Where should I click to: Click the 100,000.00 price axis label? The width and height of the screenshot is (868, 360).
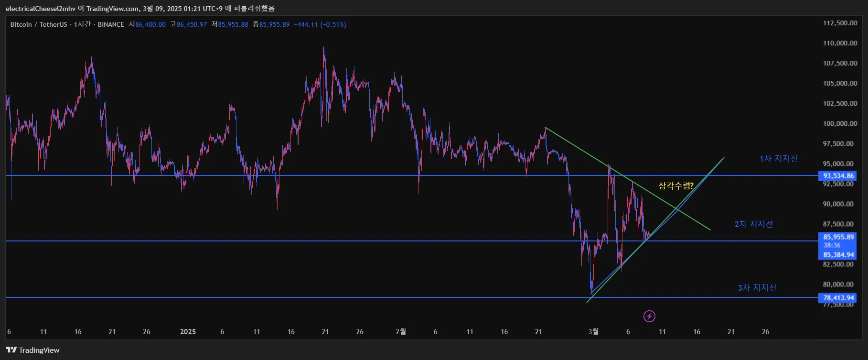point(840,123)
